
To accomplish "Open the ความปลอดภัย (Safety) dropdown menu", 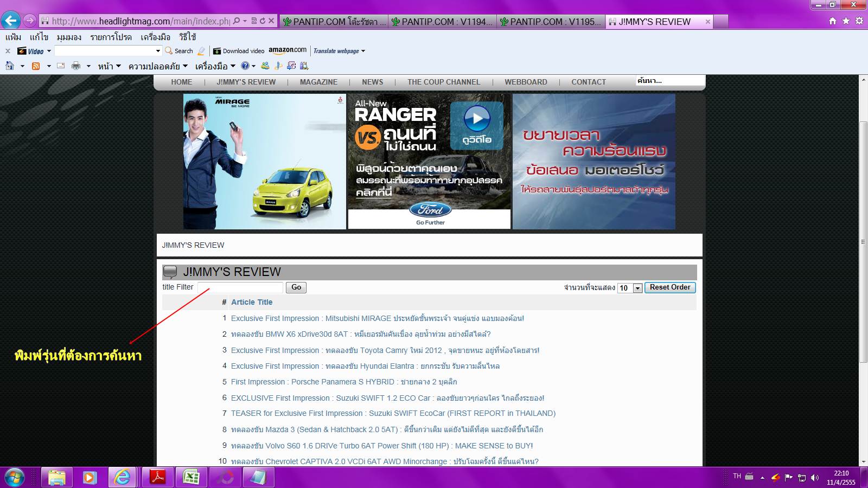I will (158, 66).
